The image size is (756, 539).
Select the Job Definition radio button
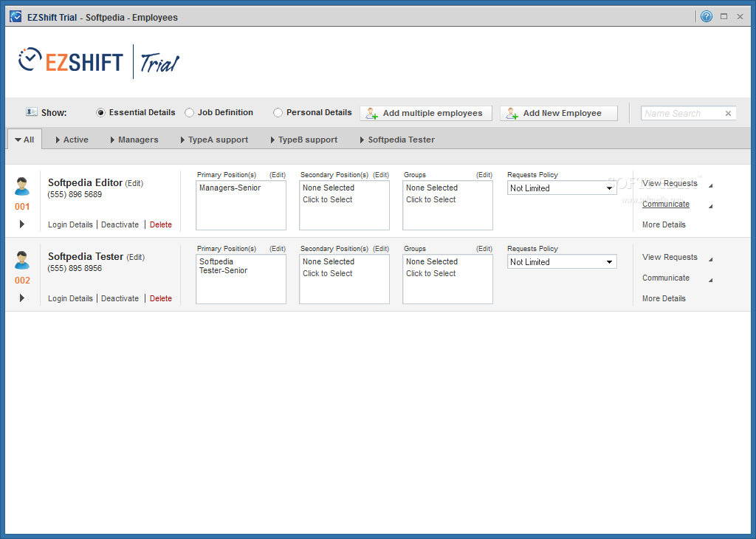tap(190, 113)
